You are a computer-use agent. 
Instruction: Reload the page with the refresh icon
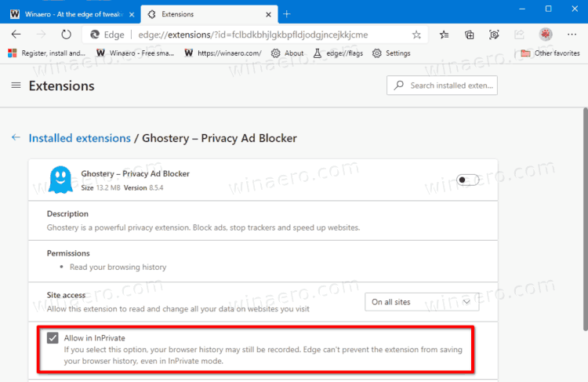pos(66,35)
